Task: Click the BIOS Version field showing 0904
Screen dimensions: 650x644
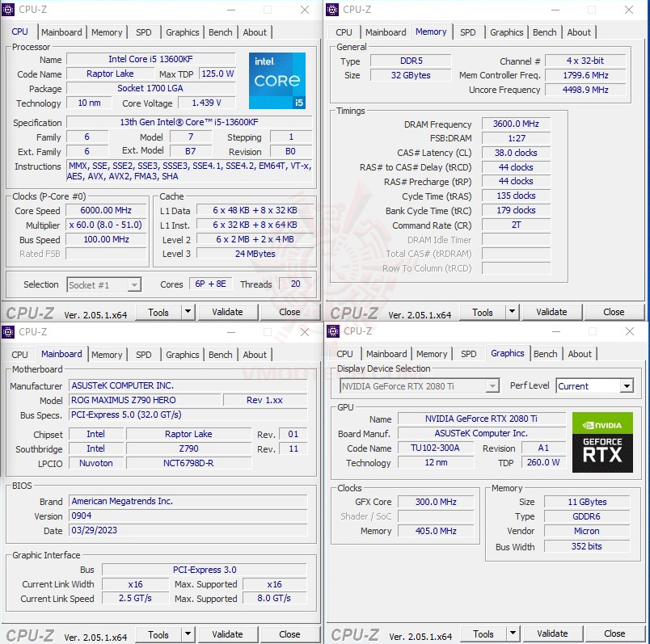Action: pyautogui.click(x=188, y=516)
